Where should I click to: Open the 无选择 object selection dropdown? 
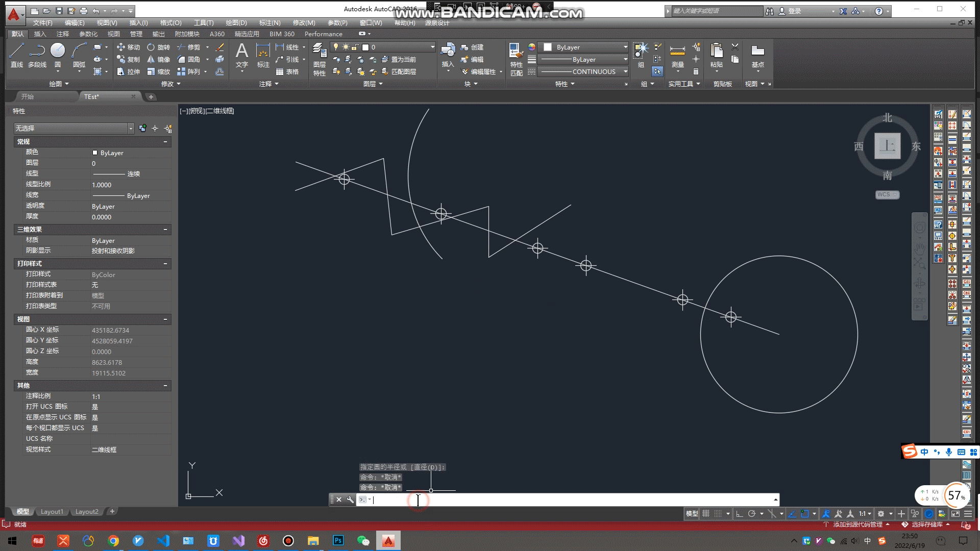[131, 129]
